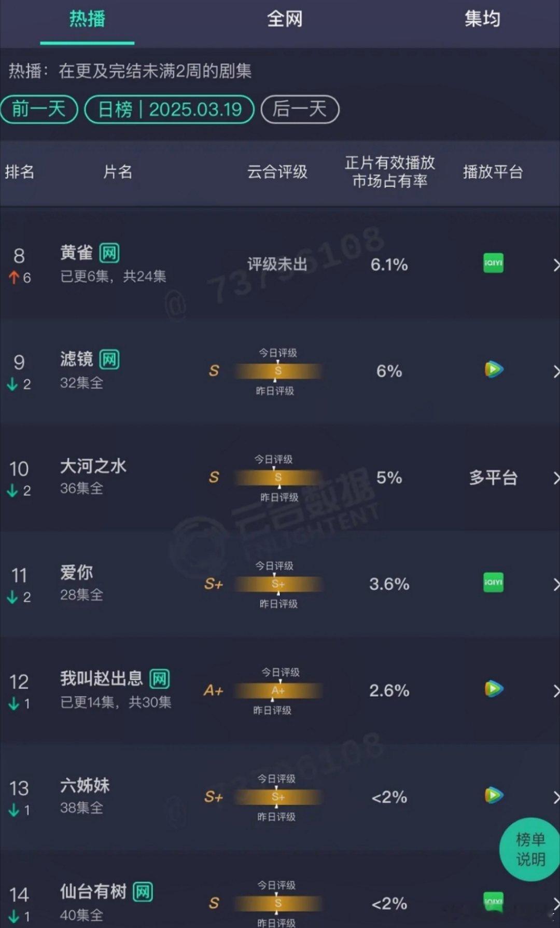The image size is (560, 928).
Task: Tap the 网 badge beside 滤镜
Action: pos(109,359)
